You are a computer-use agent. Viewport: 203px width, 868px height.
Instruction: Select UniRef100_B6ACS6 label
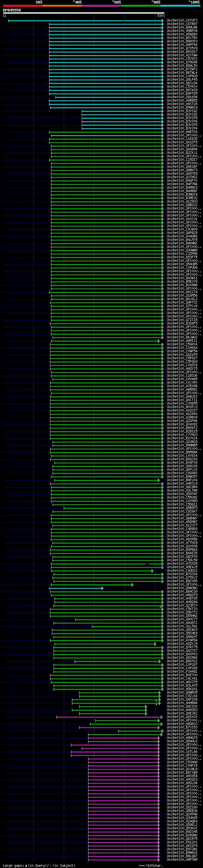coord(182,592)
